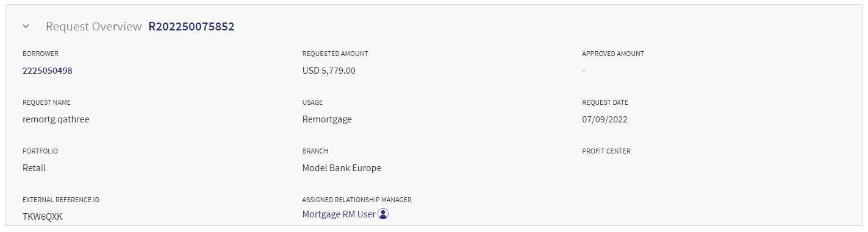Collapse the Request Overview section chevron
Image resolution: width=868 pixels, height=232 pixels.
(26, 27)
